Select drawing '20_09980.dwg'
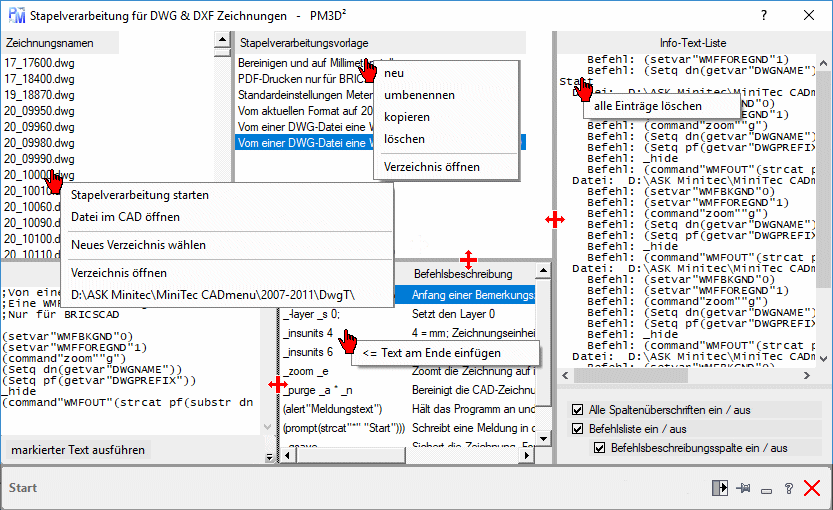The image size is (833, 510). point(39,142)
